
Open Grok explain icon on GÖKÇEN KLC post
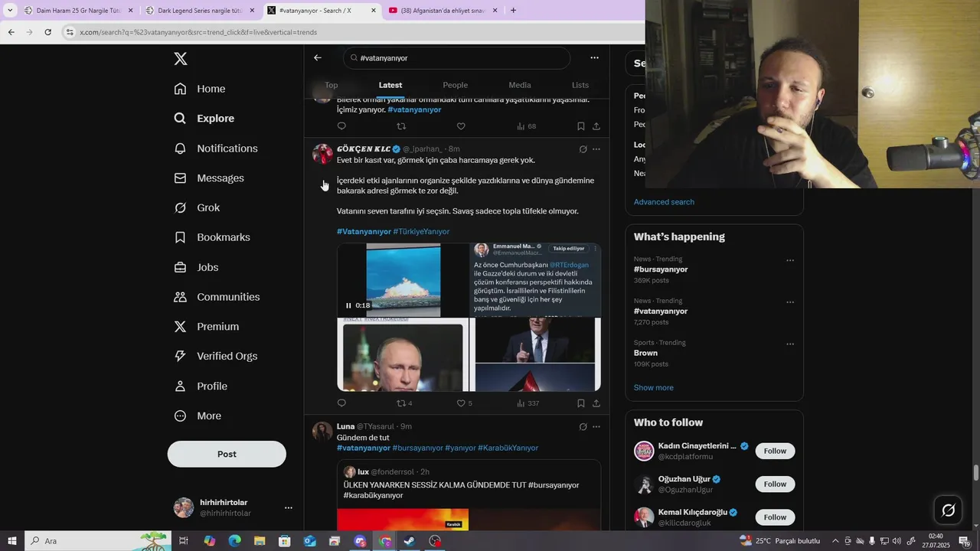tap(583, 149)
